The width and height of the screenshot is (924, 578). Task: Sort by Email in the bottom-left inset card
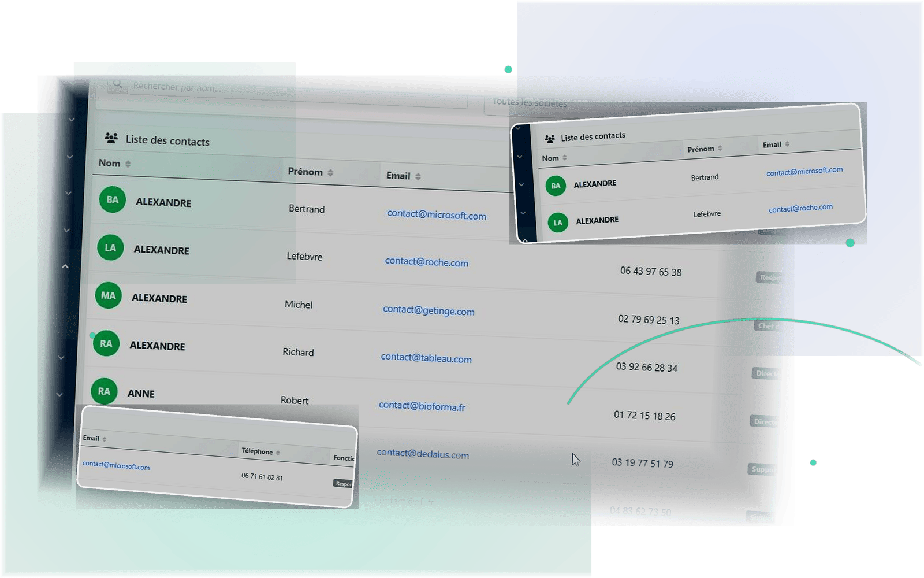pyautogui.click(x=95, y=438)
